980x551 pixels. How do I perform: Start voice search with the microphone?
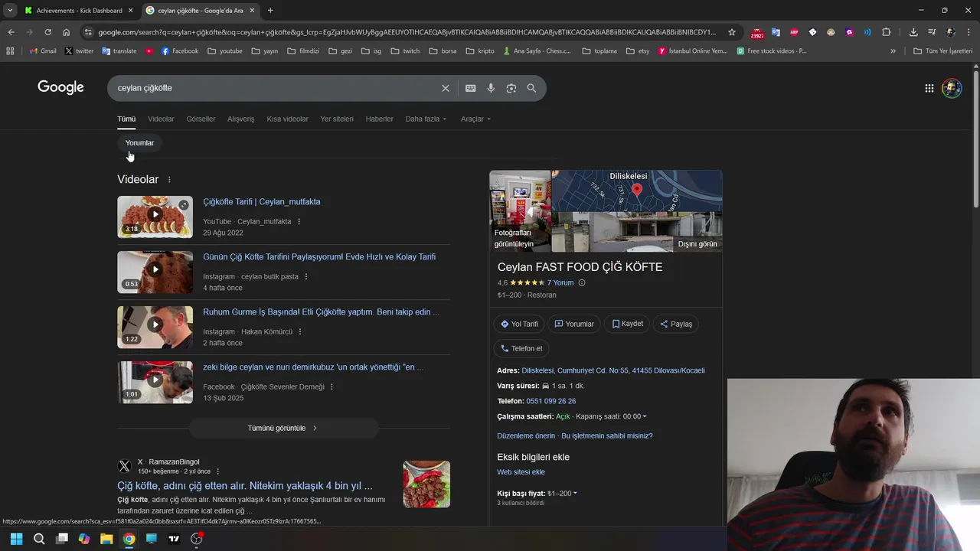(x=491, y=88)
